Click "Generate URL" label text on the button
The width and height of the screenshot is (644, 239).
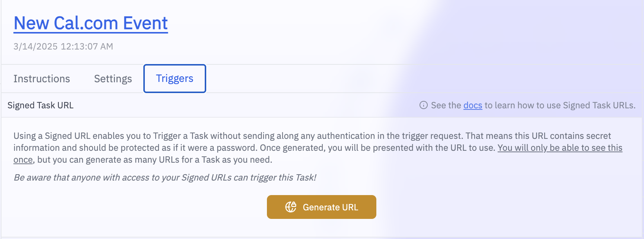pos(330,207)
